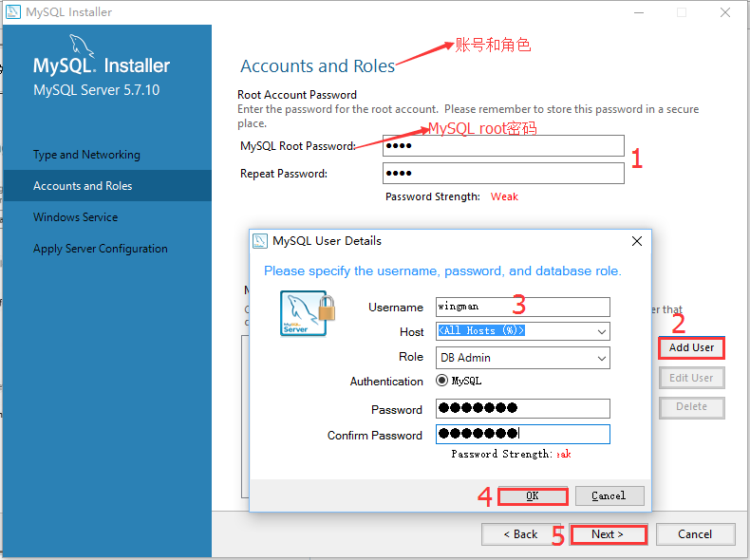Focus the MySQL Root Password field

(x=503, y=146)
